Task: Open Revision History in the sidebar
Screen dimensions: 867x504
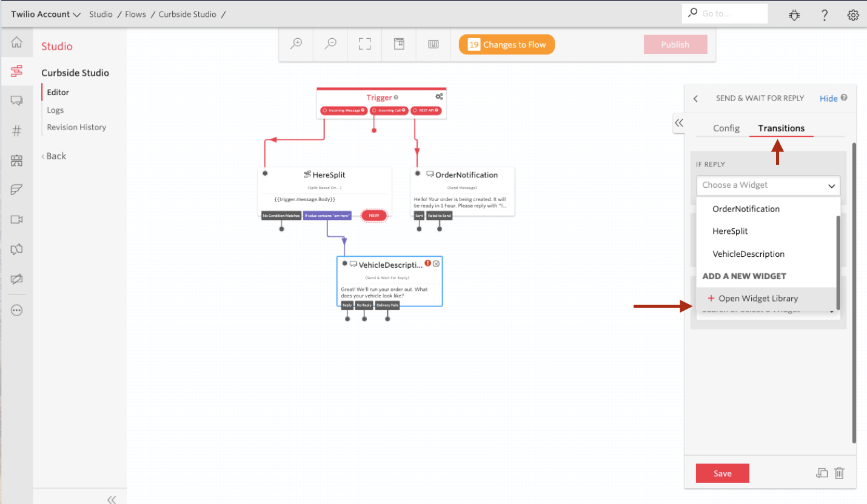Action: point(76,127)
